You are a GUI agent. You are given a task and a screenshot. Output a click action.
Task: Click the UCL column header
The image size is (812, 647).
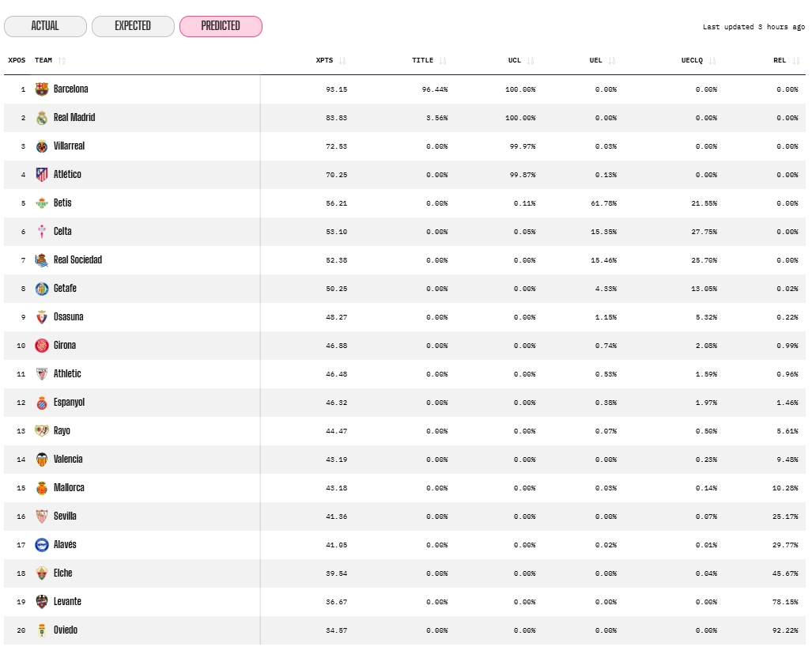(515, 61)
